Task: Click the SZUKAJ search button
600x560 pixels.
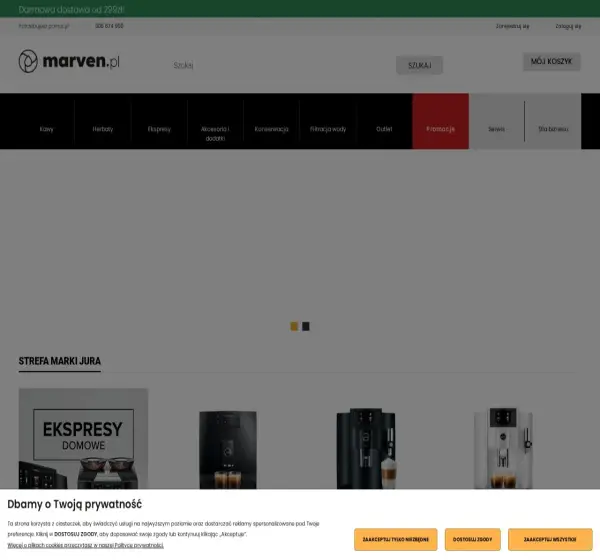Action: tap(419, 65)
